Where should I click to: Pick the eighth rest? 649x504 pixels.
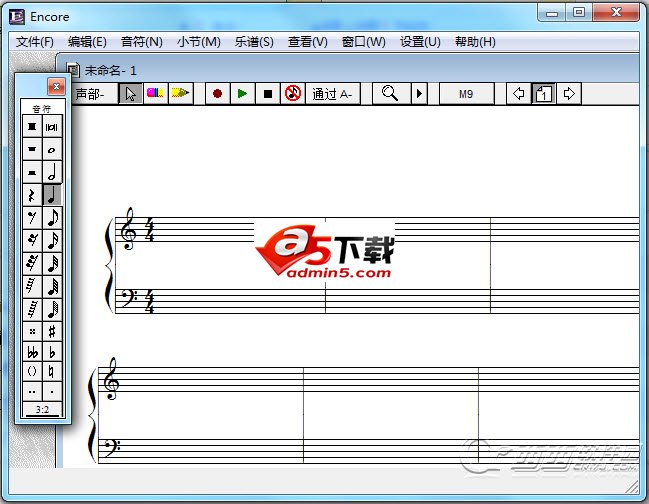coord(32,218)
